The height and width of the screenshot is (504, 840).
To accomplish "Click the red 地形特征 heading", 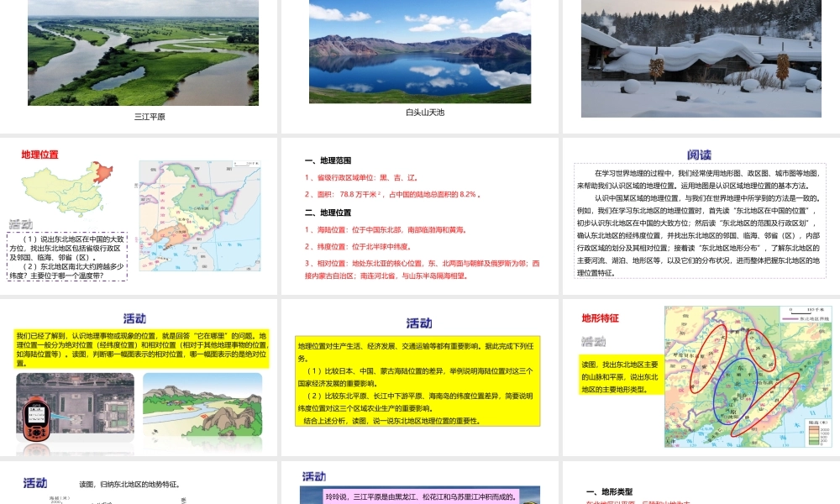I will [x=600, y=318].
